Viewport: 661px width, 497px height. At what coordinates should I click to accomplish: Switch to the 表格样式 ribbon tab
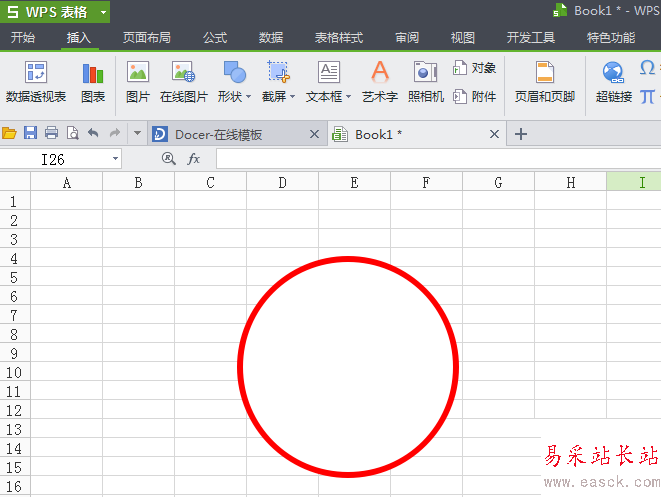tap(339, 38)
